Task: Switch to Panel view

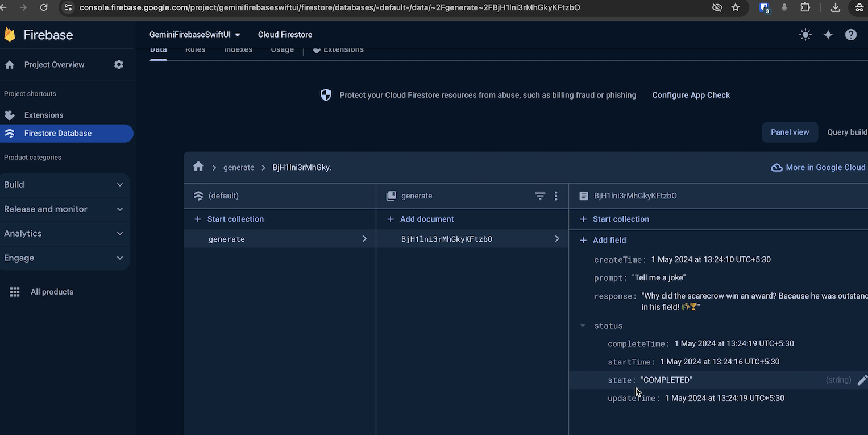Action: click(x=790, y=132)
